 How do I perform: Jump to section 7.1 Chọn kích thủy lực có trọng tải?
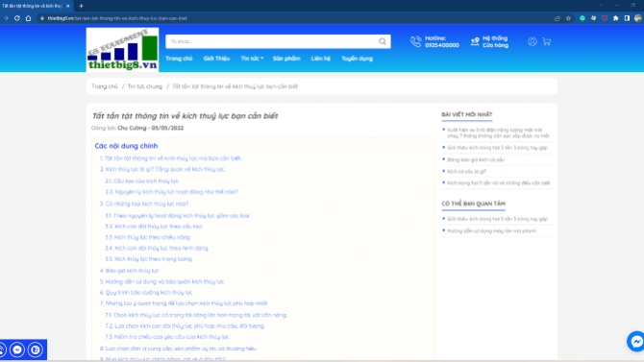pyautogui.click(x=195, y=315)
